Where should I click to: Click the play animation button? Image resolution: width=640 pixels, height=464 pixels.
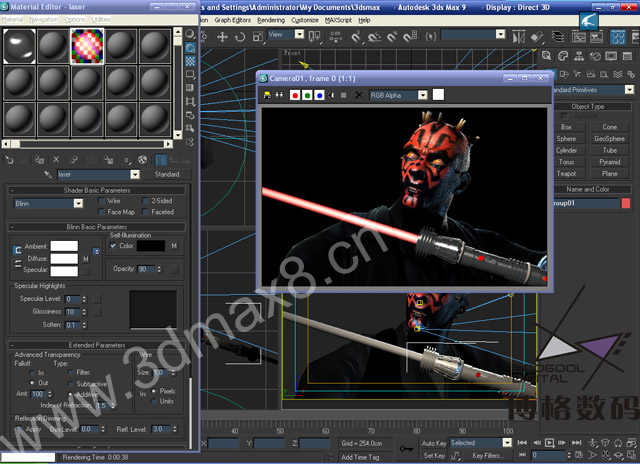coord(550,442)
